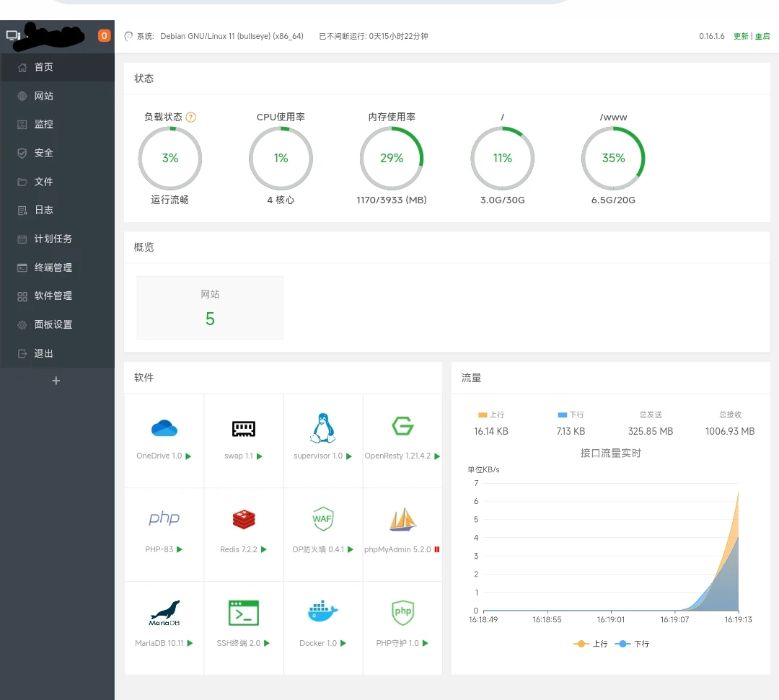779x700 pixels.
Task: Click the PHP-83 green status arrow
Action: point(180,549)
